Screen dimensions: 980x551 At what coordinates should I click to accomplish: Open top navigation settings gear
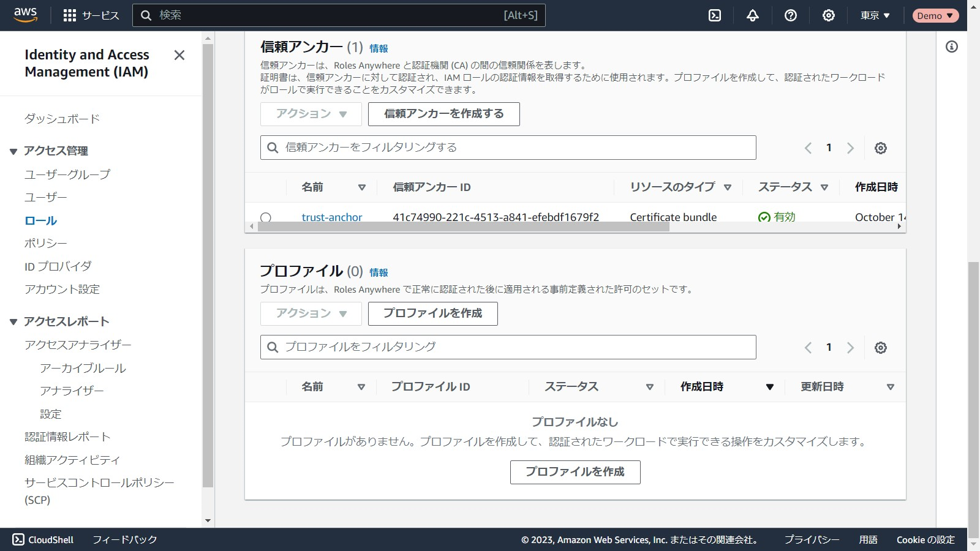(x=829, y=15)
